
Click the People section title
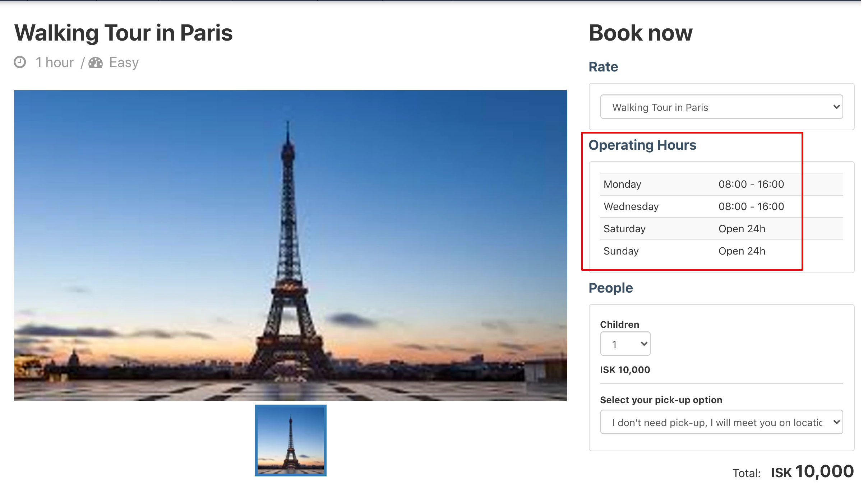click(x=611, y=288)
